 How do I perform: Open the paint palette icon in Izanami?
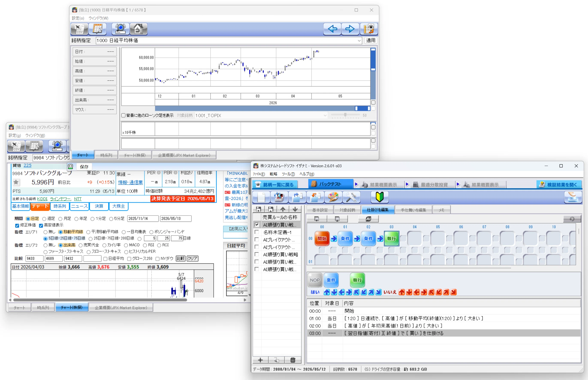(333, 197)
